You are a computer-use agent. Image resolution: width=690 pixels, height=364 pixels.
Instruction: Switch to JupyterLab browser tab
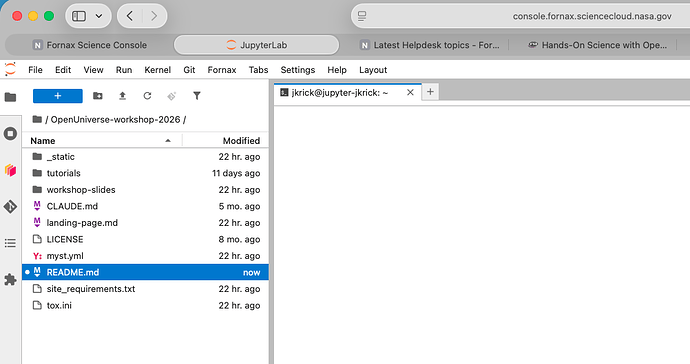(257, 45)
